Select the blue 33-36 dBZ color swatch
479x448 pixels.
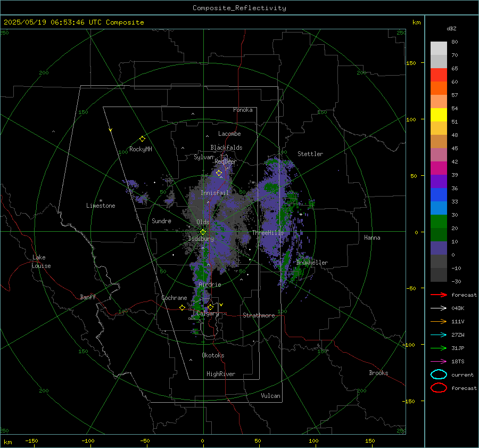pos(439,195)
